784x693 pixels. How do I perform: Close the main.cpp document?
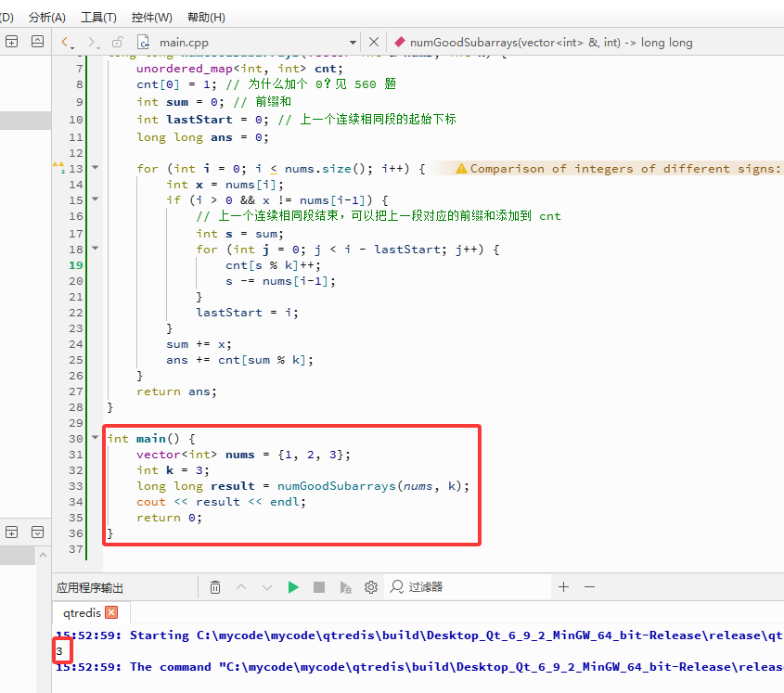click(374, 42)
